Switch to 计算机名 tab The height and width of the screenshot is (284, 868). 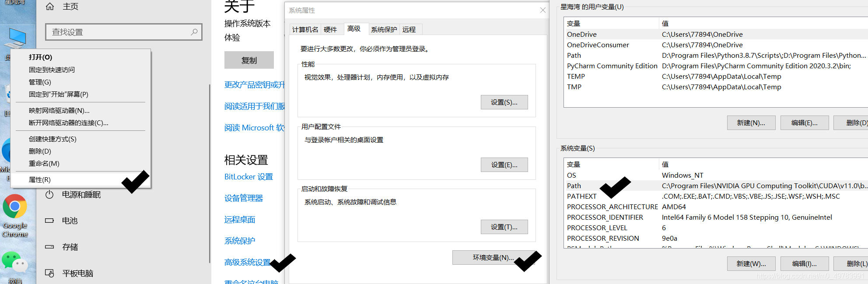[305, 29]
